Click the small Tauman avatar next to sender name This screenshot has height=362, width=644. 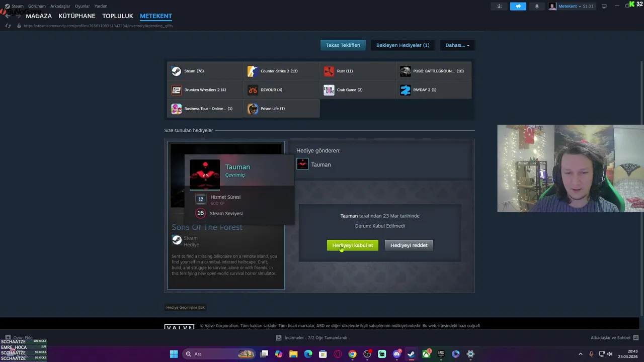tap(302, 164)
